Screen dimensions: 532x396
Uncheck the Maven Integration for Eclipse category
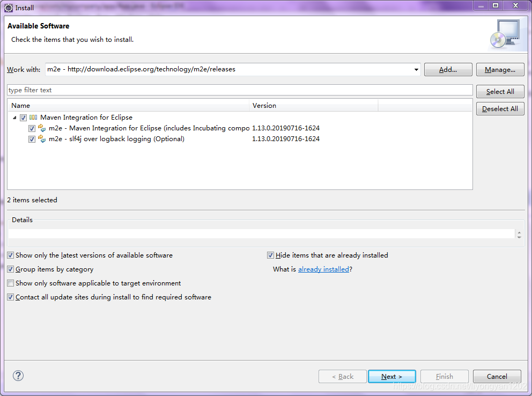(23, 118)
